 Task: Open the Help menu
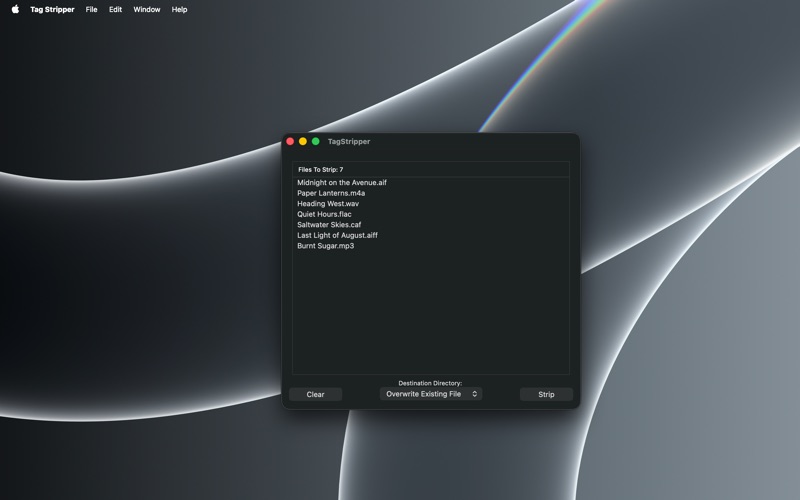point(180,9)
